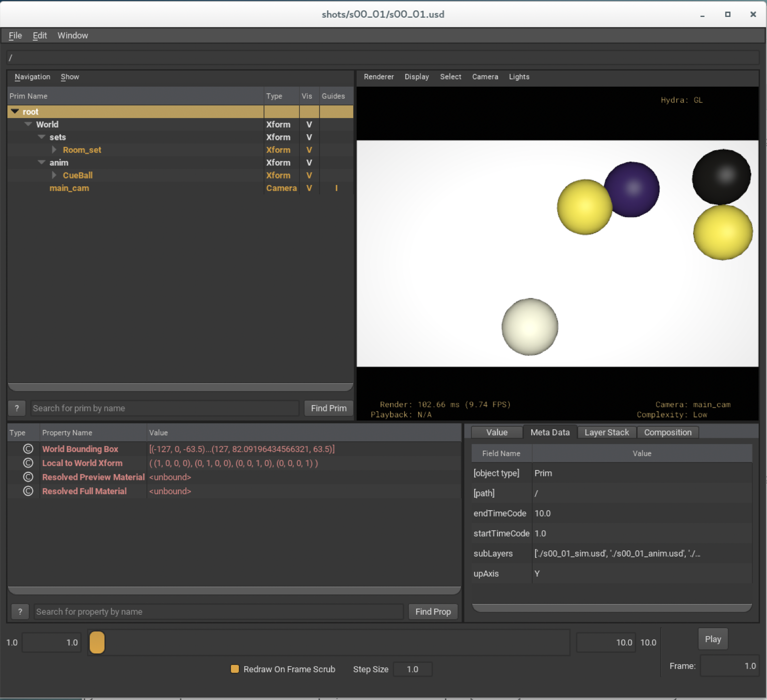Screen dimensions: 767x700
Task: Click the main_cam guides indicator
Action: (x=336, y=188)
